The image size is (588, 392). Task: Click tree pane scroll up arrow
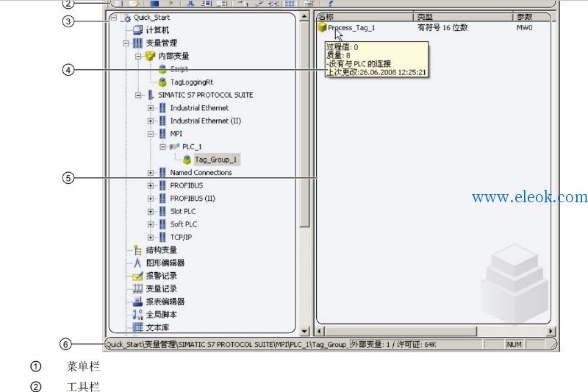click(304, 16)
